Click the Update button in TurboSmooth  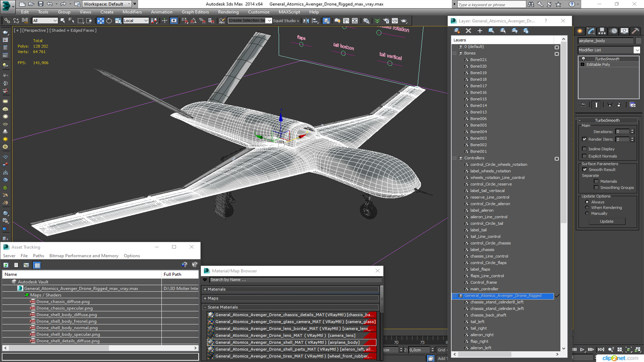[x=606, y=222]
